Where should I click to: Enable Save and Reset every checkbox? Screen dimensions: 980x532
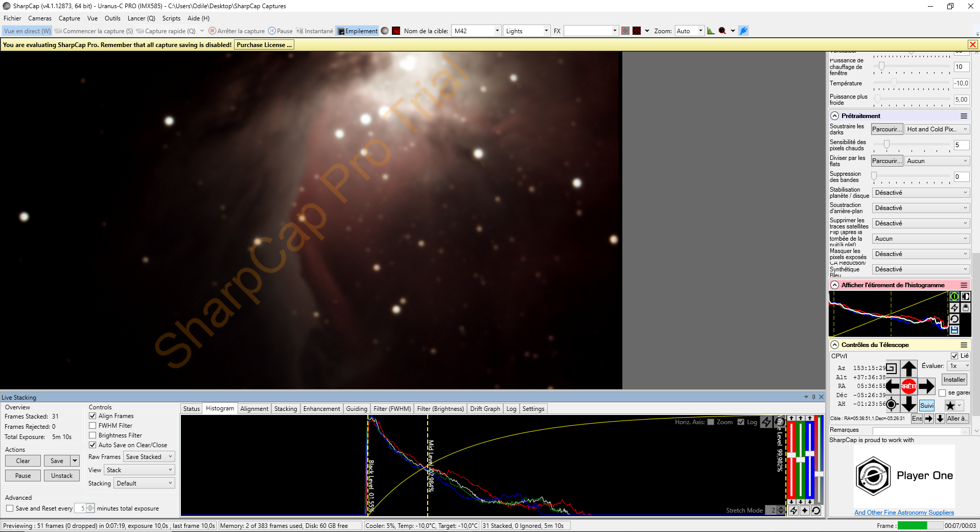pyautogui.click(x=10, y=508)
